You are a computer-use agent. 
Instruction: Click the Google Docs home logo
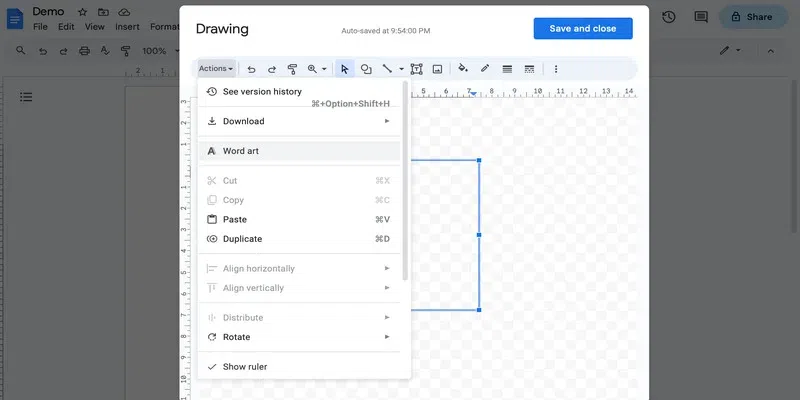[15, 19]
